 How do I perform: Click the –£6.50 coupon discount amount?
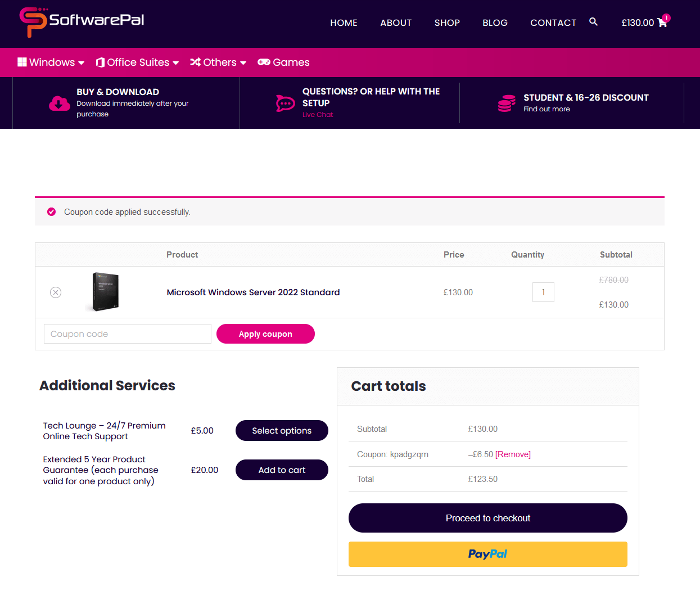(481, 454)
